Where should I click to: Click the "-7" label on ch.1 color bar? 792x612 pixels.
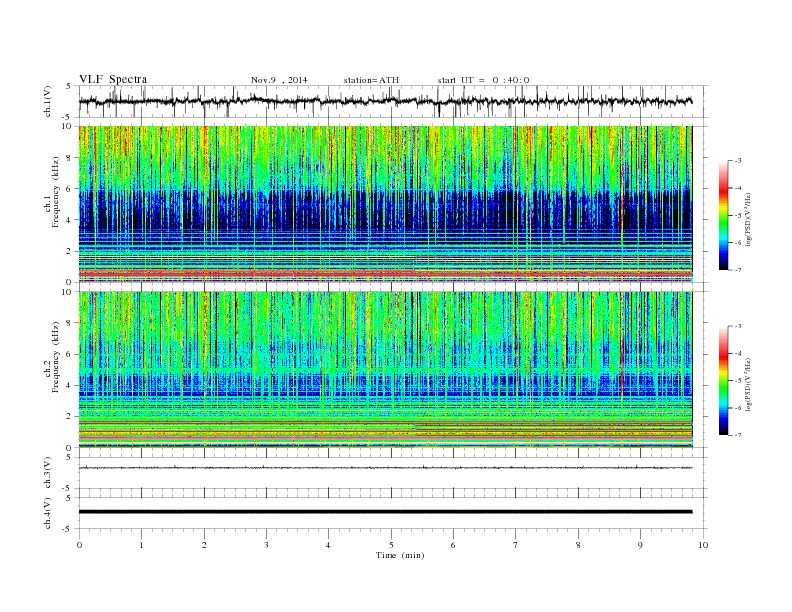point(738,270)
